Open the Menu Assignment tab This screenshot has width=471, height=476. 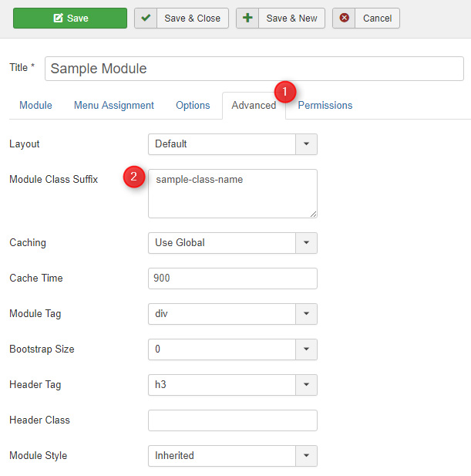click(114, 106)
